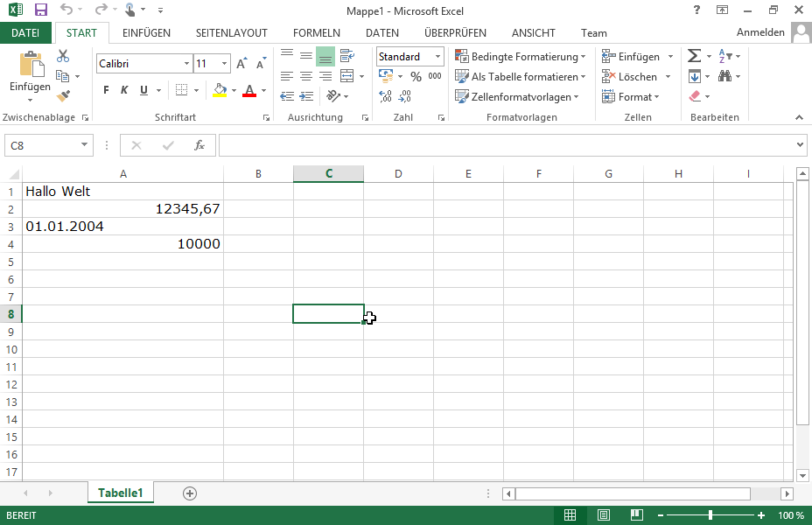Click the zoom slider handle
This screenshot has height=525, width=812.
point(710,515)
